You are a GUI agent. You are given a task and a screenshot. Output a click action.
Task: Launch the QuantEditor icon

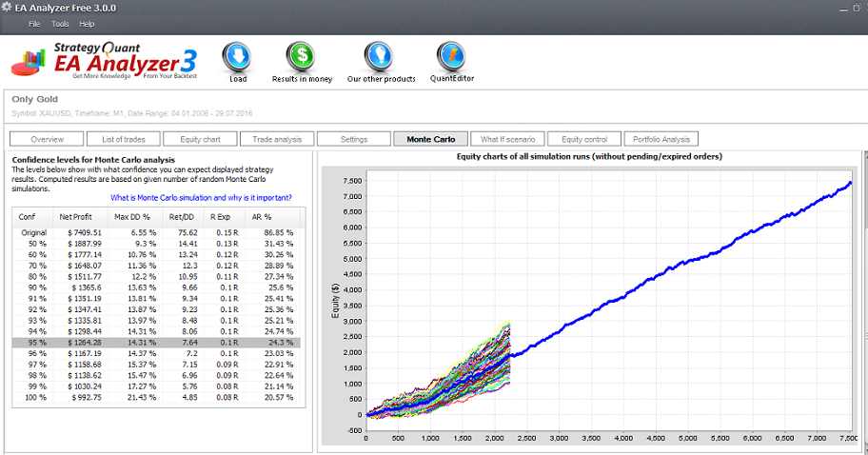click(x=451, y=57)
